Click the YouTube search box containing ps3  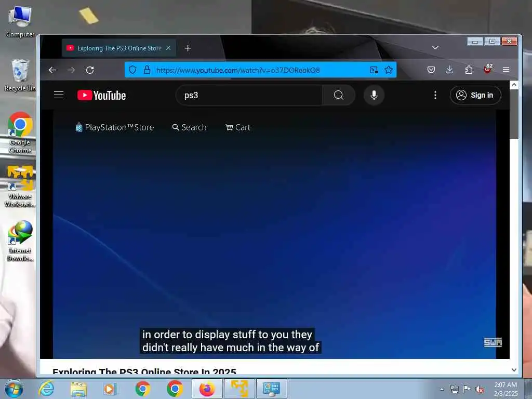(x=249, y=96)
